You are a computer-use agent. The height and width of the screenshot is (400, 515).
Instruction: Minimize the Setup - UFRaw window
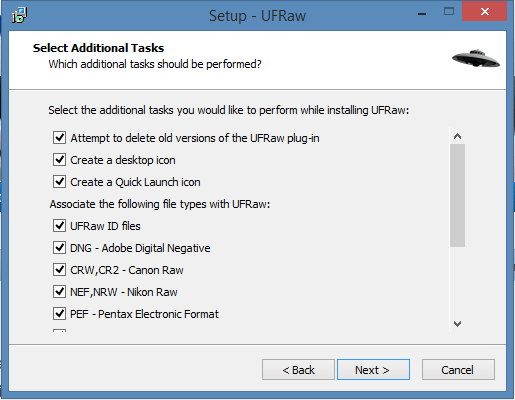[x=422, y=14]
